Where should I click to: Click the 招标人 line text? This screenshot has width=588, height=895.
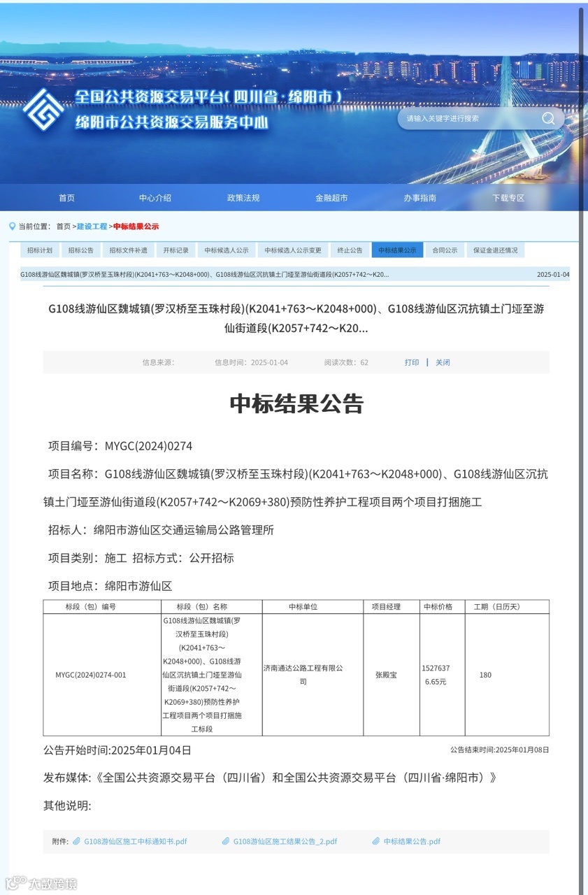(x=161, y=530)
